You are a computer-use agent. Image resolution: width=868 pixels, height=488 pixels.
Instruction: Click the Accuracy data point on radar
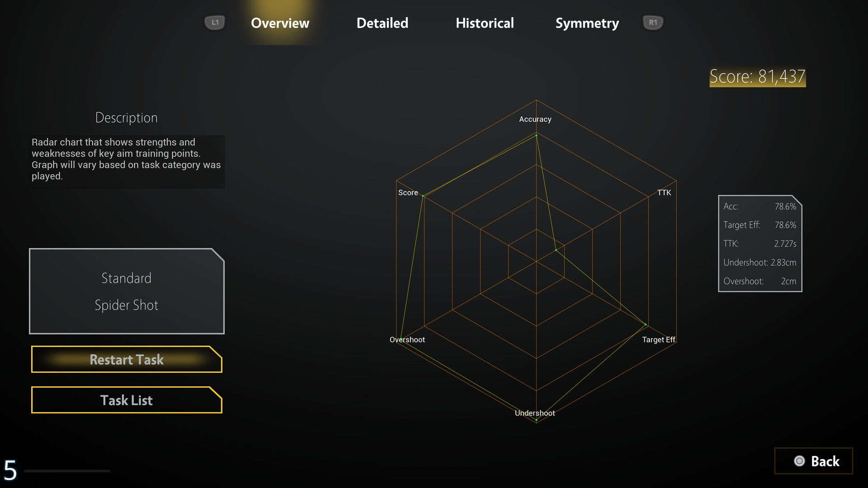click(x=537, y=135)
